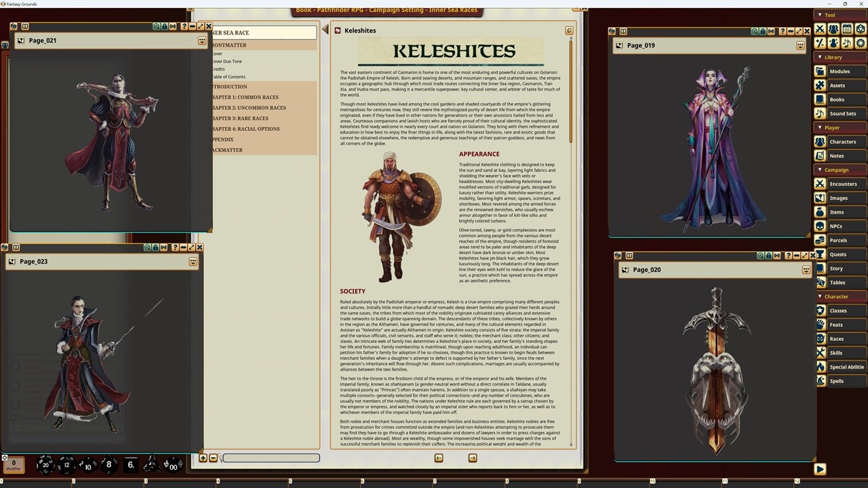
Task: Click the search field below the book contents
Action: [x=271, y=458]
